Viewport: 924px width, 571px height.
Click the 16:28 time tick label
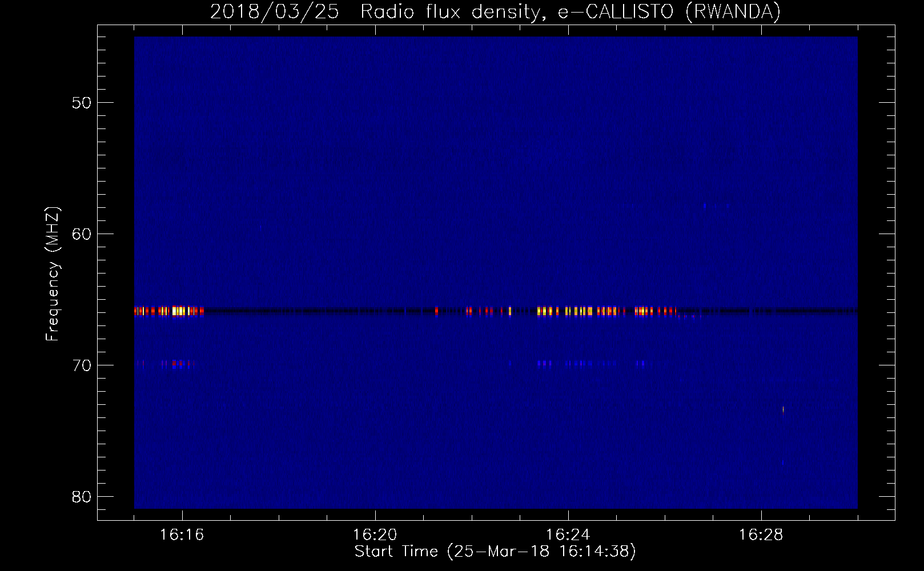click(x=761, y=535)
